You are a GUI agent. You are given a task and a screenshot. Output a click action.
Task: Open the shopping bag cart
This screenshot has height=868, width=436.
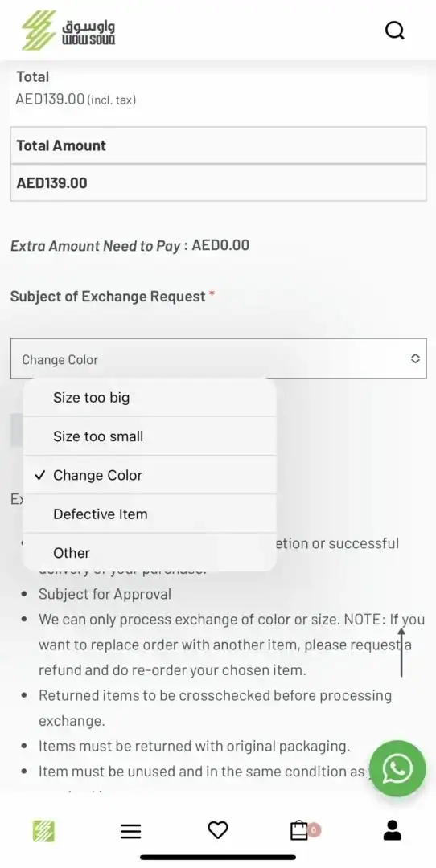(299, 829)
